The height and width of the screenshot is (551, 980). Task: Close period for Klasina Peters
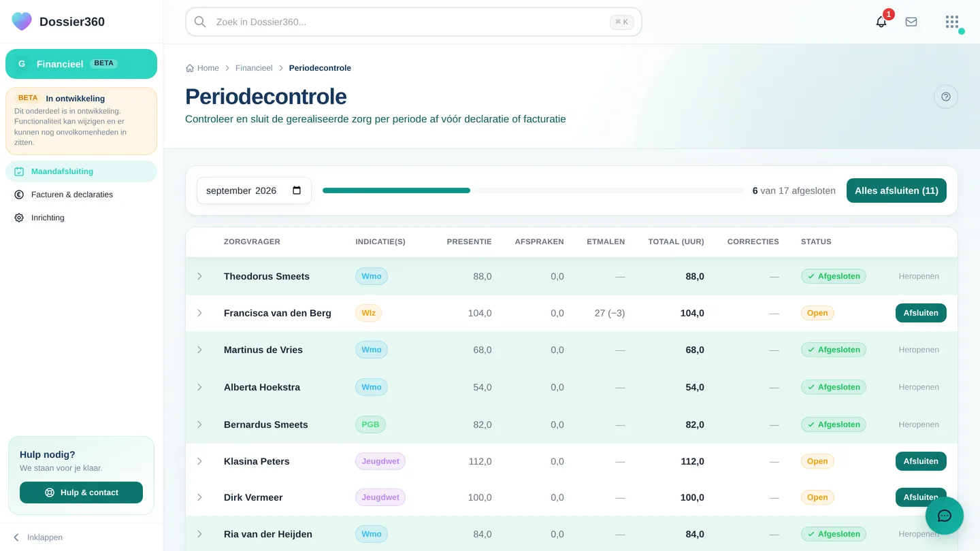tap(921, 461)
